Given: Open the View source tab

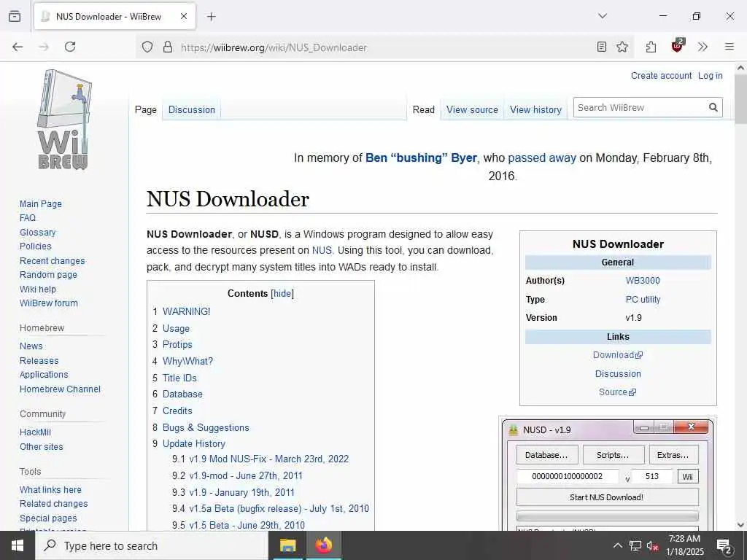Looking at the screenshot, I should pos(472,109).
